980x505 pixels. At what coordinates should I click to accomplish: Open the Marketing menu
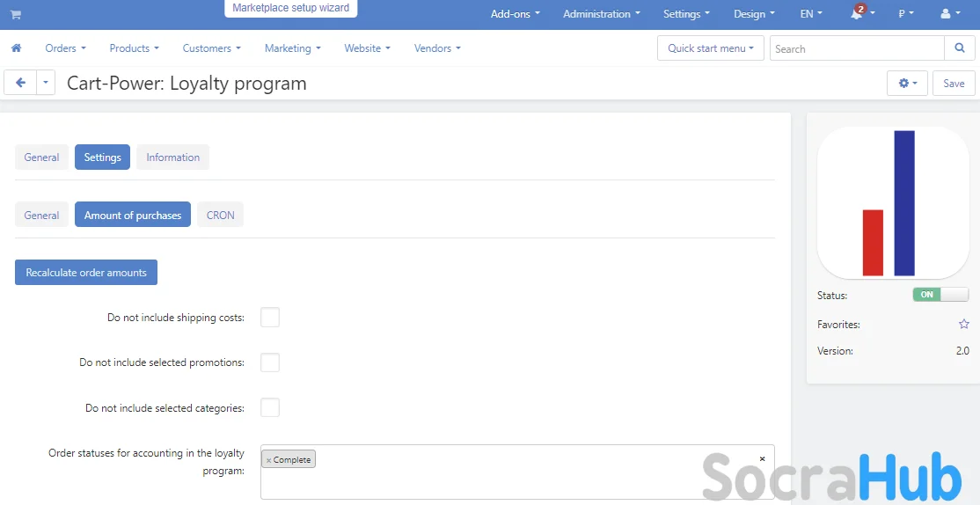point(292,48)
